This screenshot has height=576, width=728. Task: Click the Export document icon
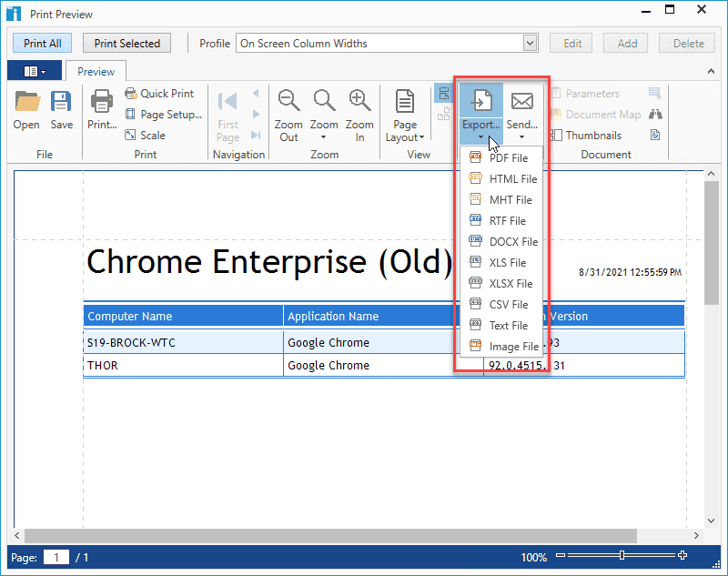pyautogui.click(x=481, y=100)
